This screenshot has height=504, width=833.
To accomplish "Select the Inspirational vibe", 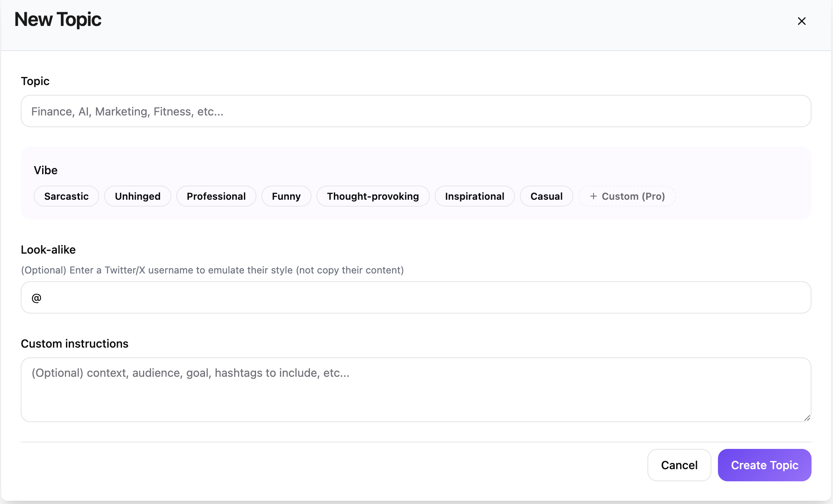I will pyautogui.click(x=474, y=196).
